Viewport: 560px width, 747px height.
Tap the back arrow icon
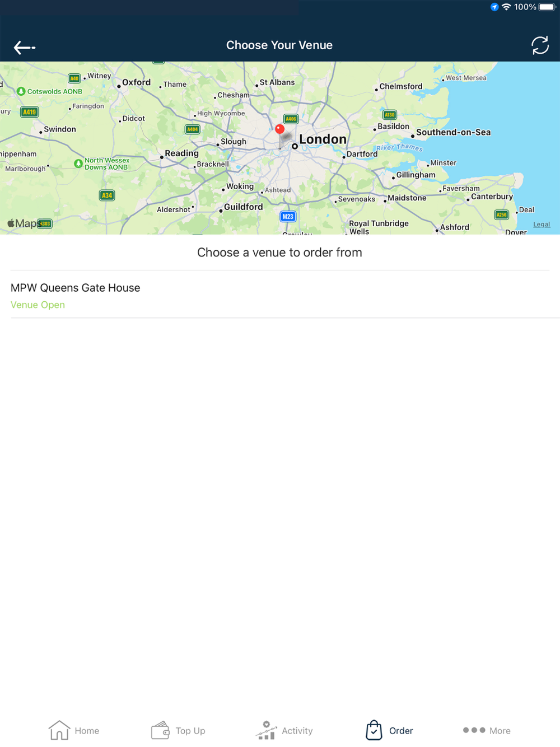click(x=25, y=48)
